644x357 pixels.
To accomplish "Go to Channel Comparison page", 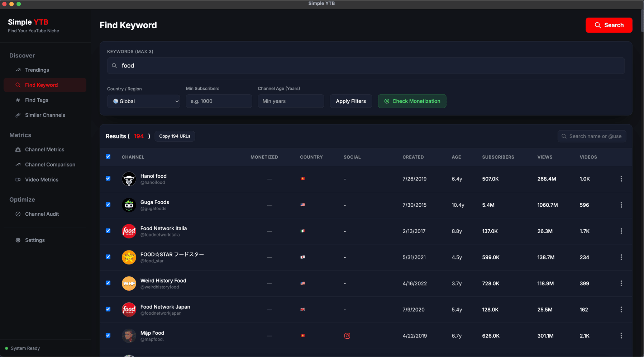I will pos(50,165).
